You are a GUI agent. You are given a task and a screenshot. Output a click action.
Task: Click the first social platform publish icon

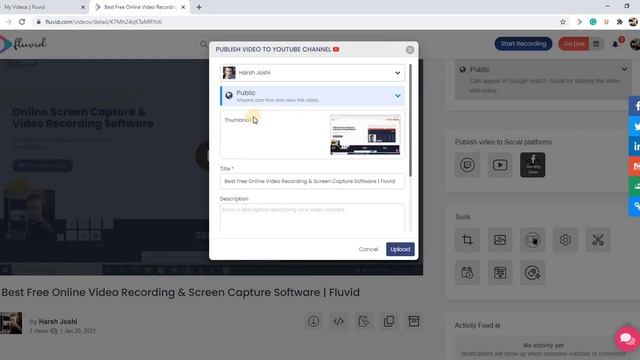467,165
